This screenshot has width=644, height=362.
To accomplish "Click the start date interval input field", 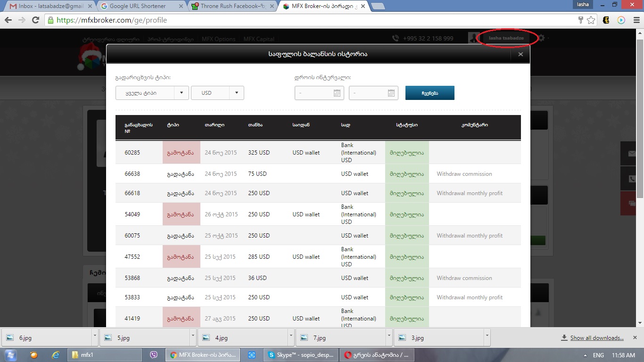I will (319, 93).
